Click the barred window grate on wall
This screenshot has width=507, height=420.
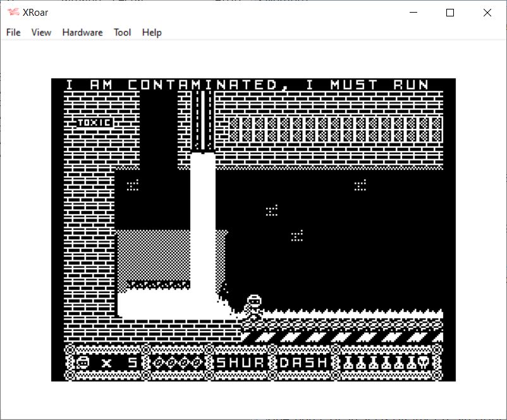335,129
